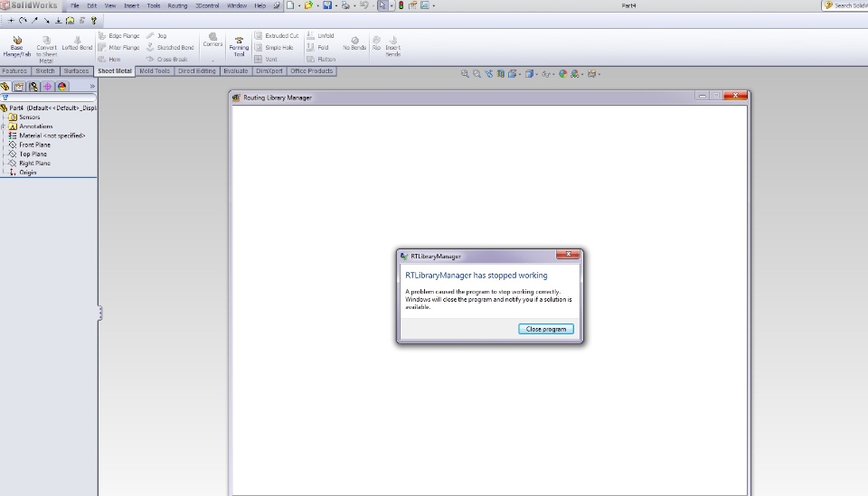Click the Fold tool
Viewport: 868px width, 496px height.
[x=317, y=48]
